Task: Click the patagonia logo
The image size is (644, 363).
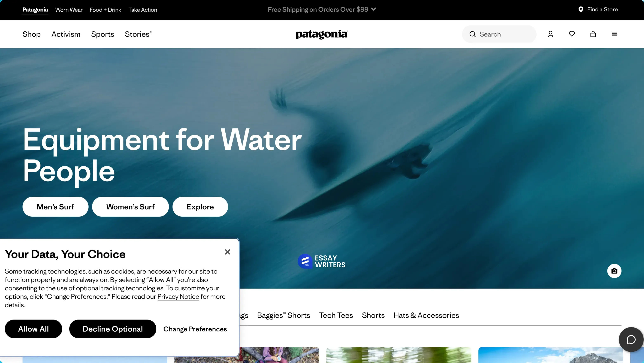Action: pos(322,34)
